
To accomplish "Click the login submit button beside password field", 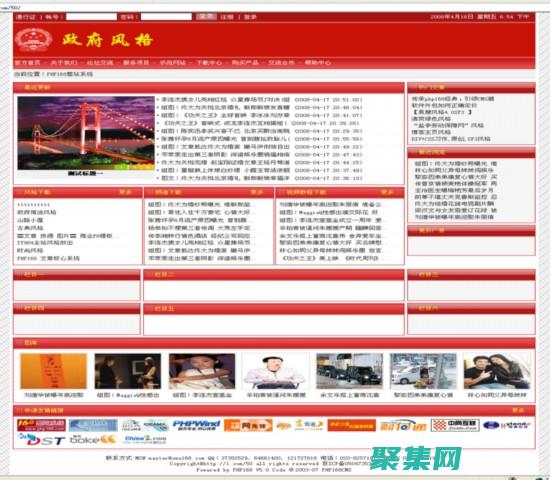I will (206, 16).
